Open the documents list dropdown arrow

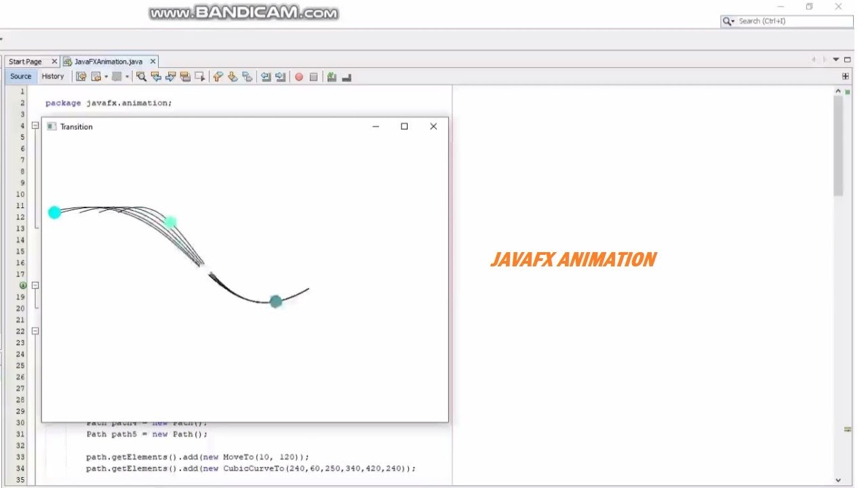tap(836, 60)
